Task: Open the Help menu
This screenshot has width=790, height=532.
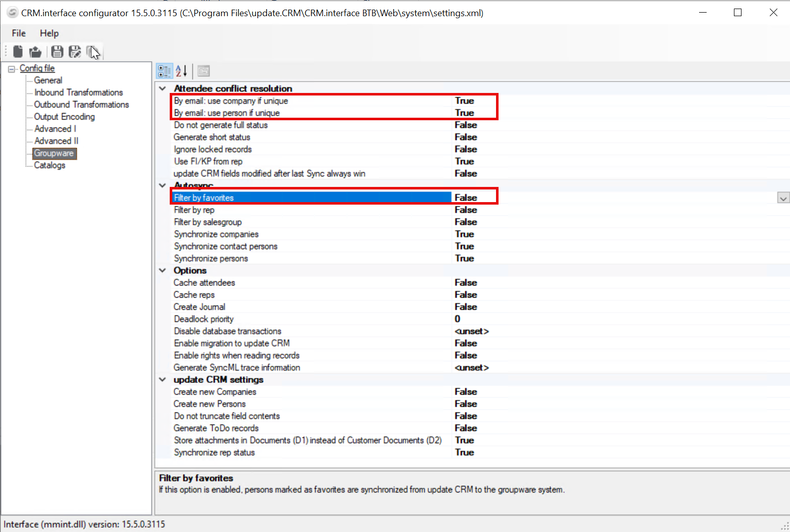Action: [x=49, y=33]
